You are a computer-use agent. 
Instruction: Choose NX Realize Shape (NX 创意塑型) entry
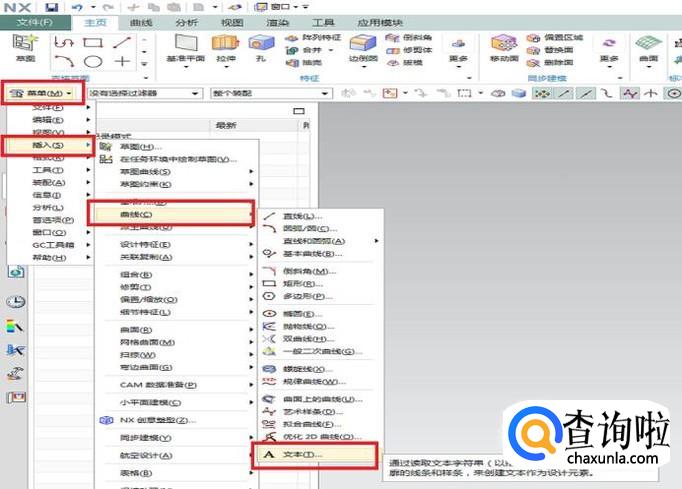coord(176,420)
